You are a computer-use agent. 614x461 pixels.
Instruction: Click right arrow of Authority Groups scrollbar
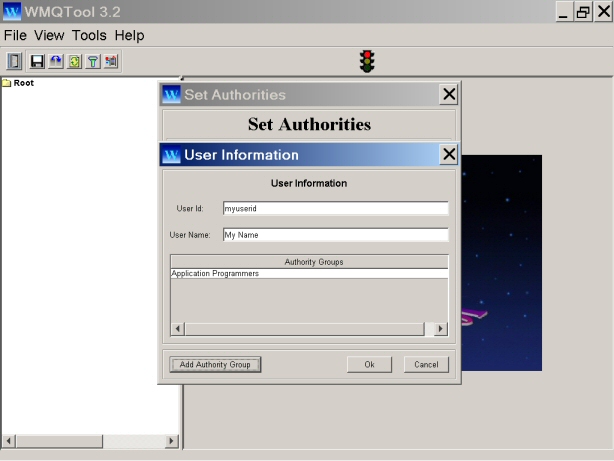(441, 329)
